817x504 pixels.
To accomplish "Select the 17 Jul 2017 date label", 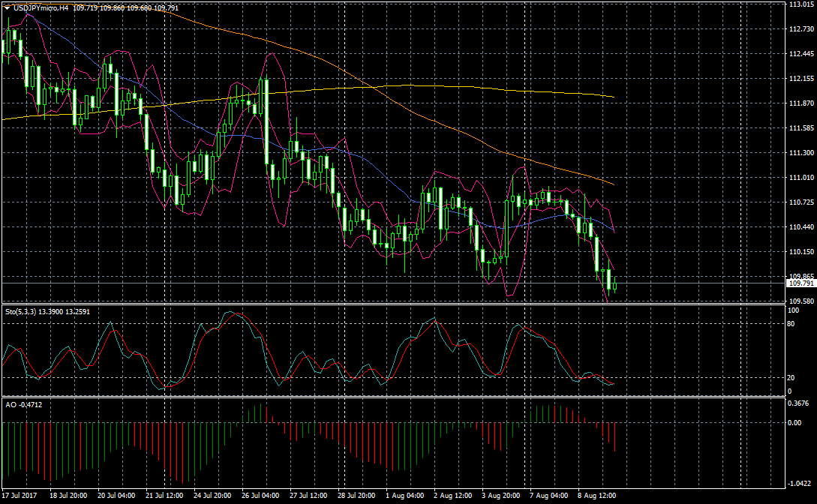I will (19, 496).
